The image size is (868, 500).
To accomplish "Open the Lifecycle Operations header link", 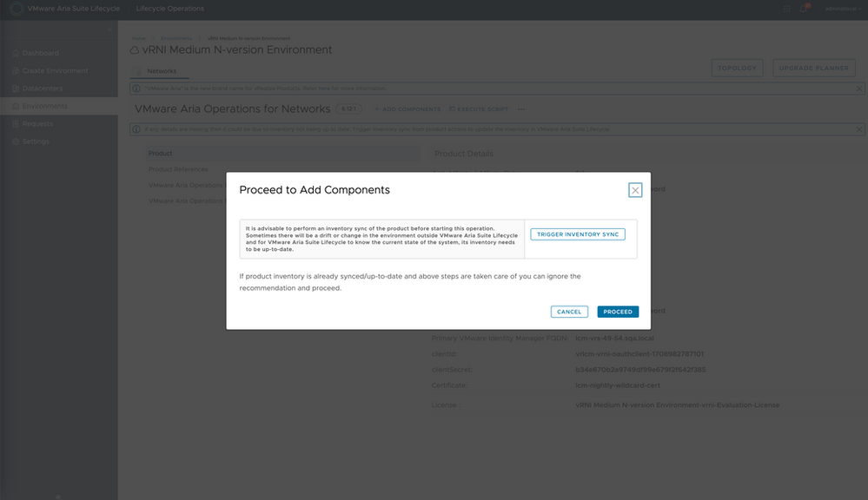I will (170, 9).
